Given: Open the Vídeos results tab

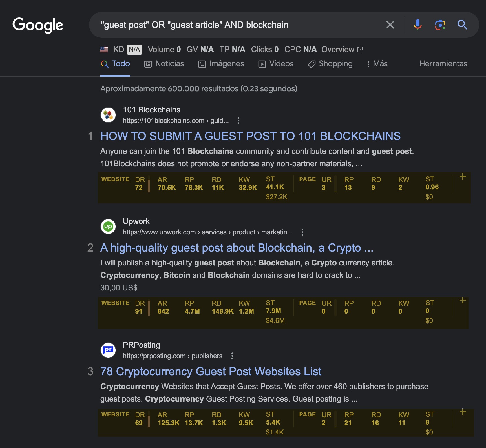Looking at the screenshot, I should click(276, 64).
